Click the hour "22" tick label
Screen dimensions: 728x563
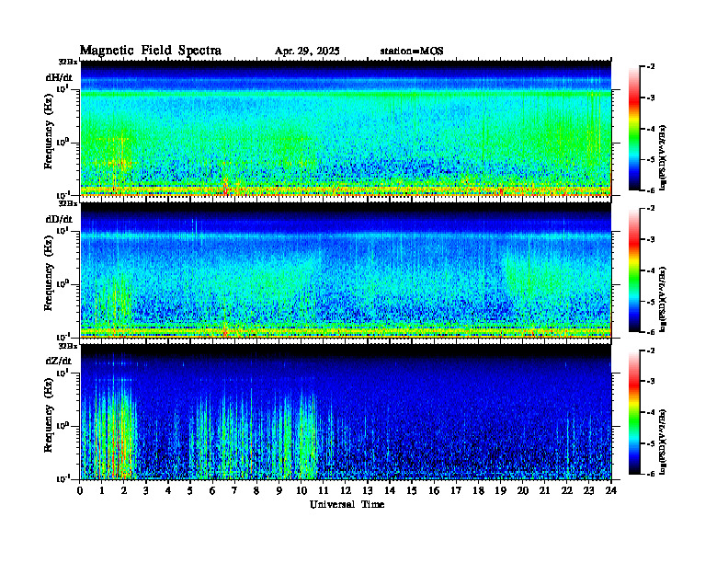tap(567, 490)
